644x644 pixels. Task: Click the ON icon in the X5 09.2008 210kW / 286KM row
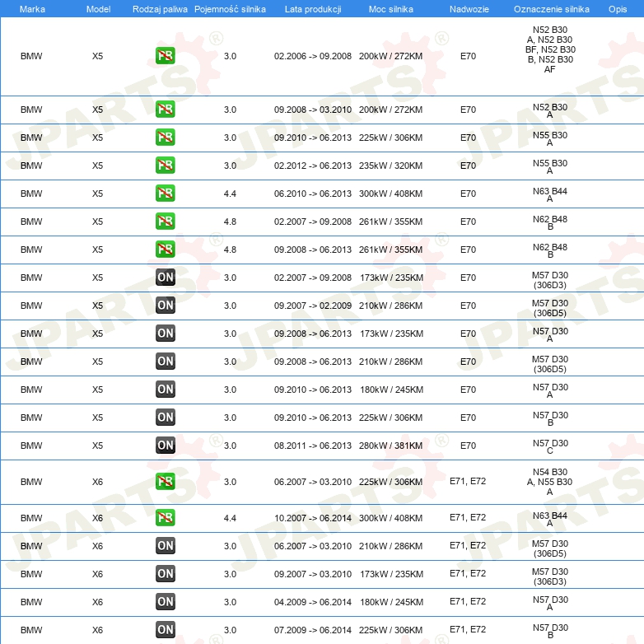click(x=165, y=361)
